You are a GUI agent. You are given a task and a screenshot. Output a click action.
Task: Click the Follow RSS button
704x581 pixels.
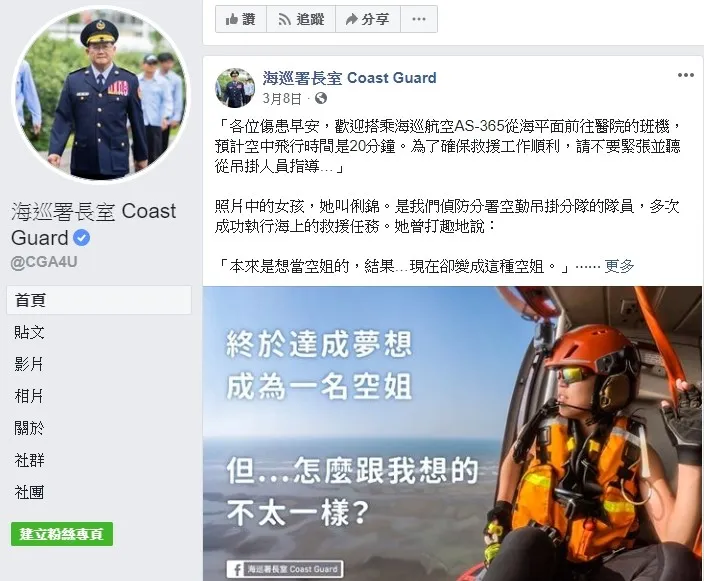pyautogui.click(x=301, y=19)
